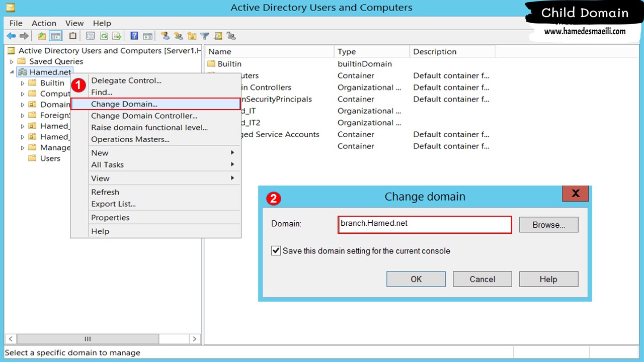Screen dimensions: 644x362
Task: Sort by the Description column header
Action: (x=452, y=51)
